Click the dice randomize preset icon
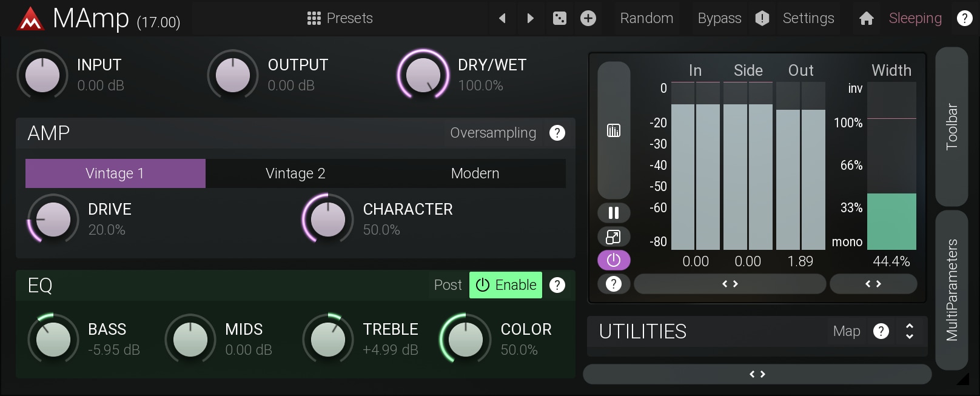 [x=560, y=18]
